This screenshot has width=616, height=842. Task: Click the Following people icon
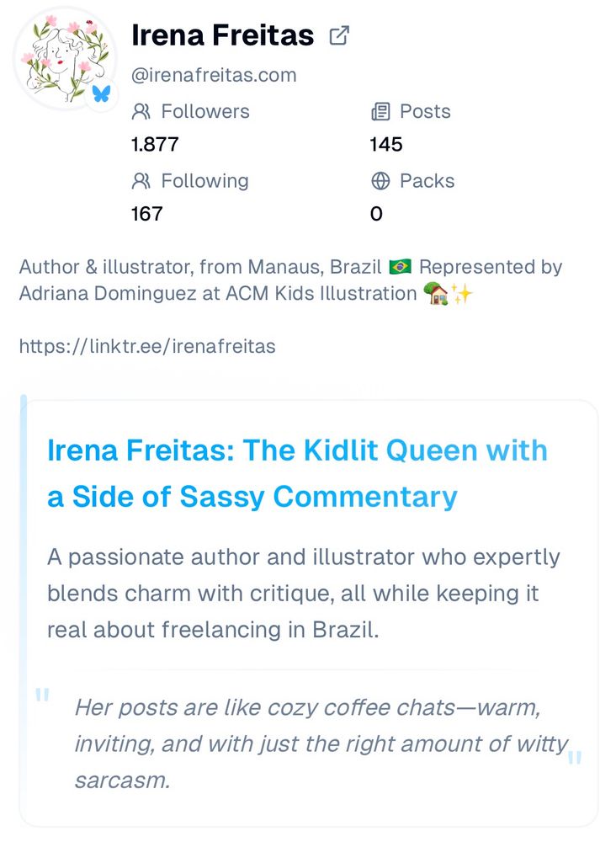pyautogui.click(x=141, y=181)
